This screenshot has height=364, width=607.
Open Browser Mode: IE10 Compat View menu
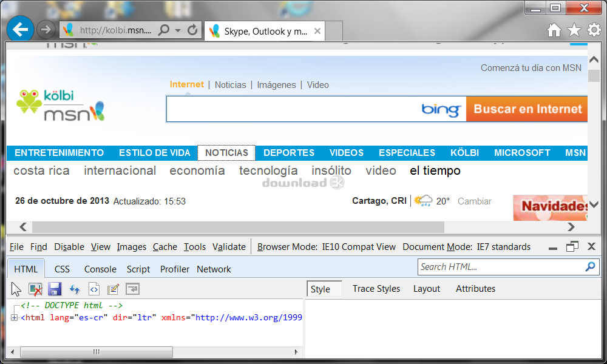327,247
